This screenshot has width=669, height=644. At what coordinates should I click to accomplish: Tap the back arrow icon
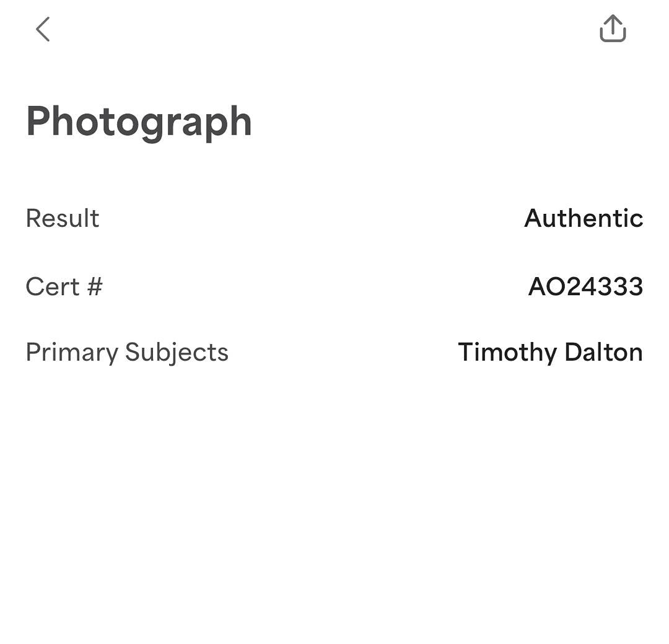tap(42, 29)
